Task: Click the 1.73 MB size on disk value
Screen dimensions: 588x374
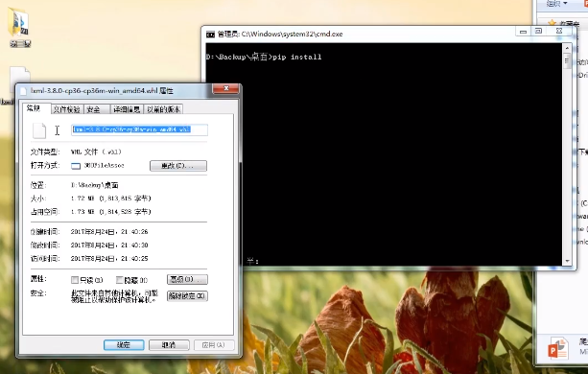Action: pyautogui.click(x=111, y=212)
